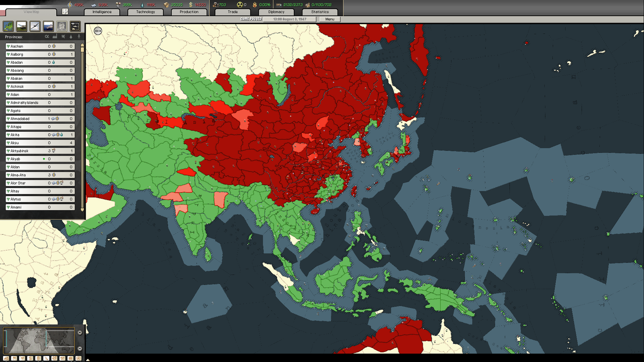Select the Alma-Ata province row
644x362 pixels.
tap(40, 175)
